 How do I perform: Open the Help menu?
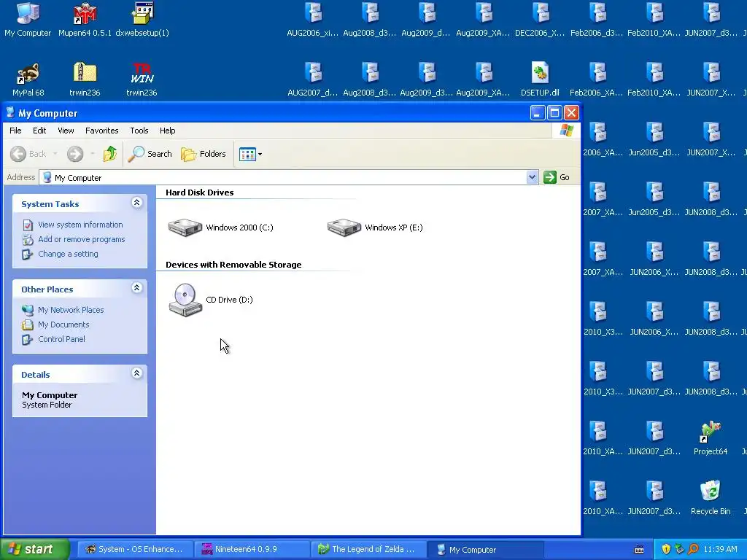(167, 131)
